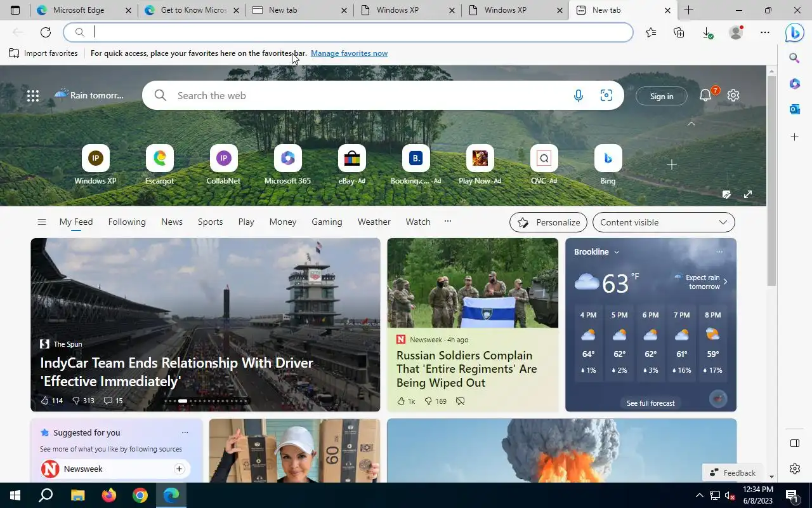
Task: Click the address bar field
Action: point(348,32)
